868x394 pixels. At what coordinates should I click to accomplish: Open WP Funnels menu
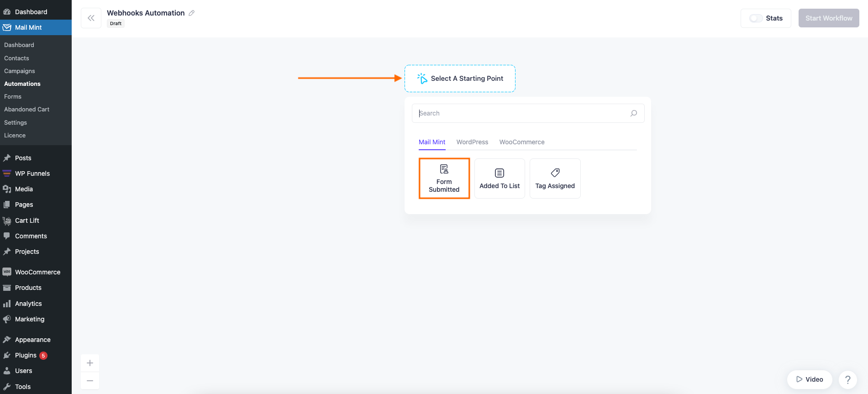(x=36, y=173)
